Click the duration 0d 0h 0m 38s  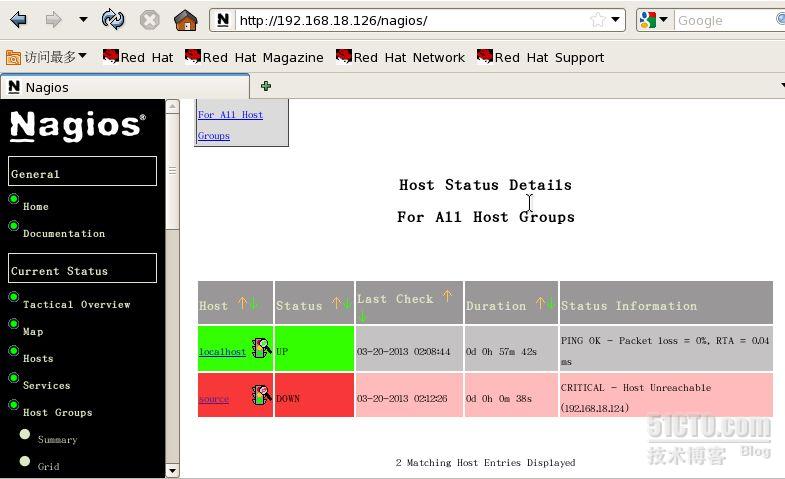499,399
